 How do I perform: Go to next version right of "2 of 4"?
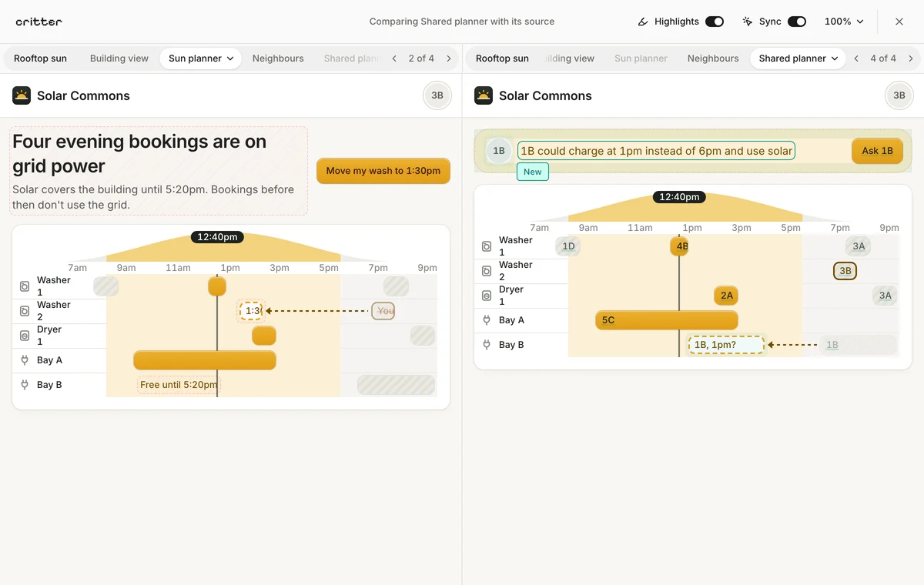(x=449, y=58)
